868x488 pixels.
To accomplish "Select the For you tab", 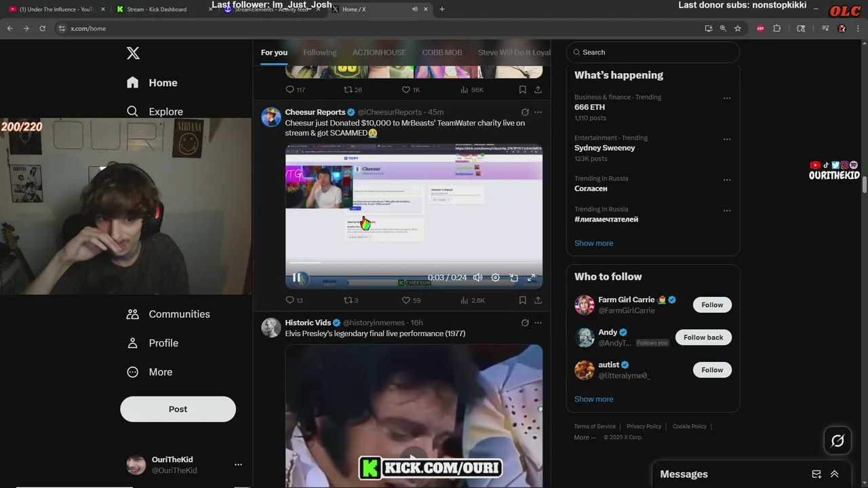I will point(274,53).
